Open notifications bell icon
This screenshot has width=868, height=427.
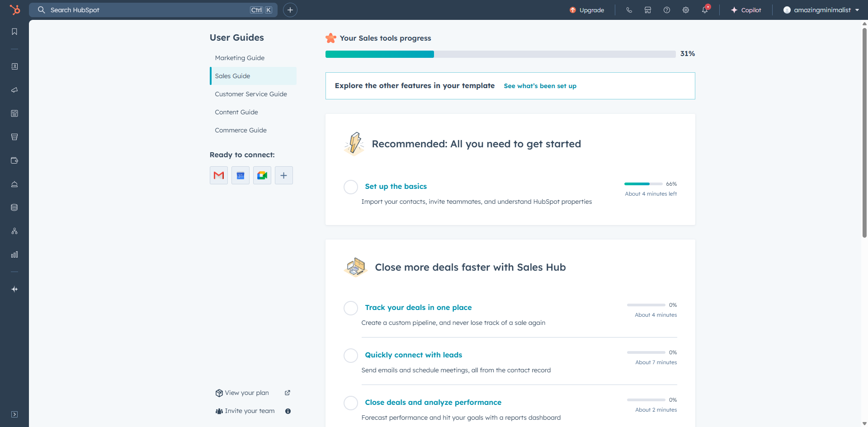704,10
